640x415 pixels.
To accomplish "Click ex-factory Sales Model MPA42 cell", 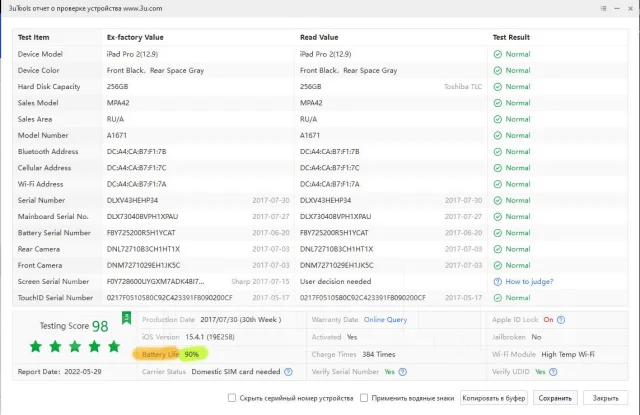I will pos(118,103).
